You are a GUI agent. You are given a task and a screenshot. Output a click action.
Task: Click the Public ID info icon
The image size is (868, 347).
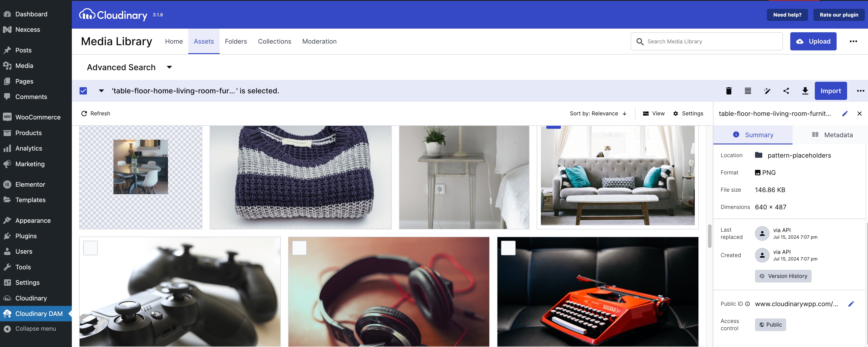(747, 304)
